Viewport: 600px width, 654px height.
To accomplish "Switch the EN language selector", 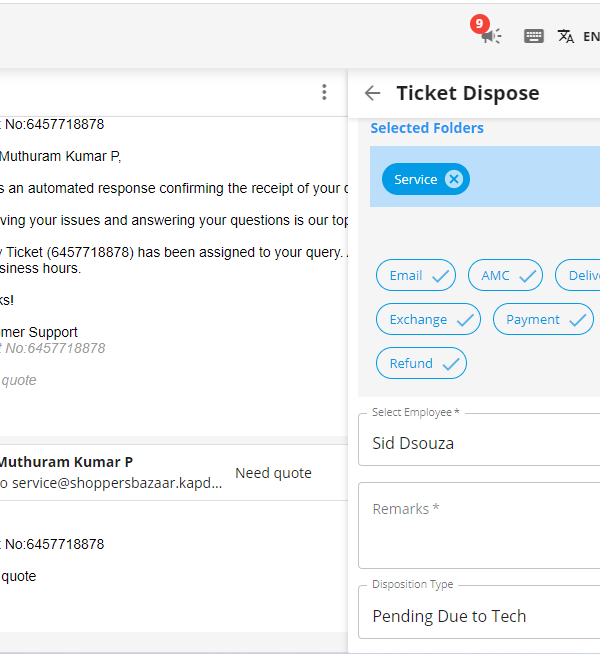I will (x=591, y=37).
